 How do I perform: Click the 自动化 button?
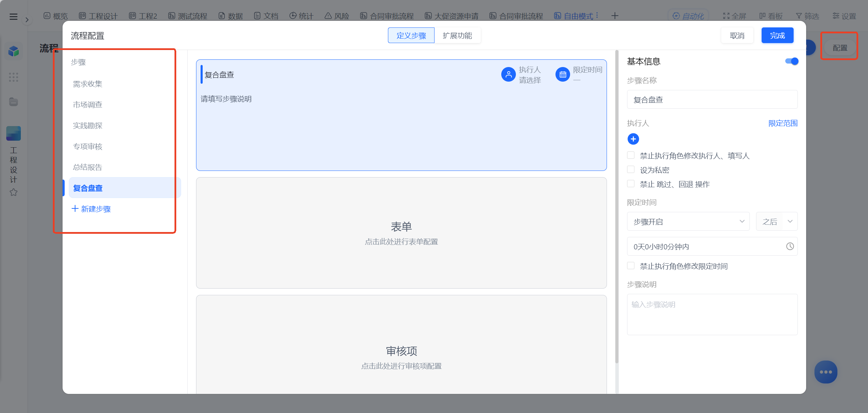pyautogui.click(x=688, y=16)
